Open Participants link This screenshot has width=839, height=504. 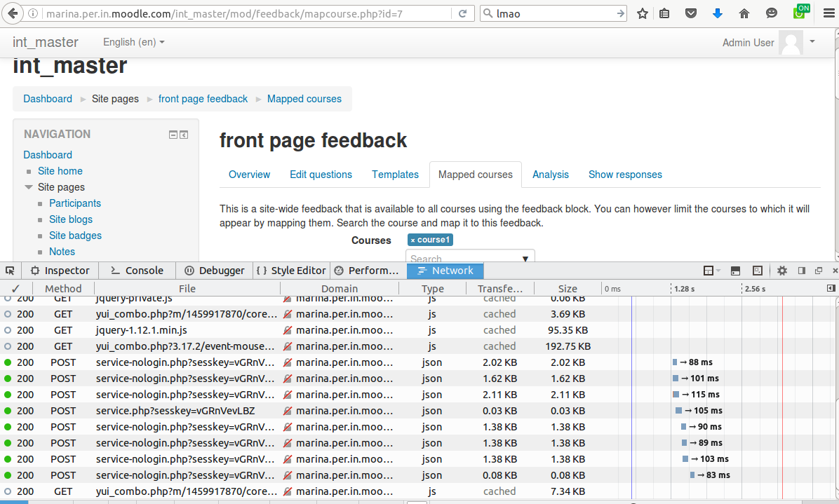pyautogui.click(x=75, y=203)
